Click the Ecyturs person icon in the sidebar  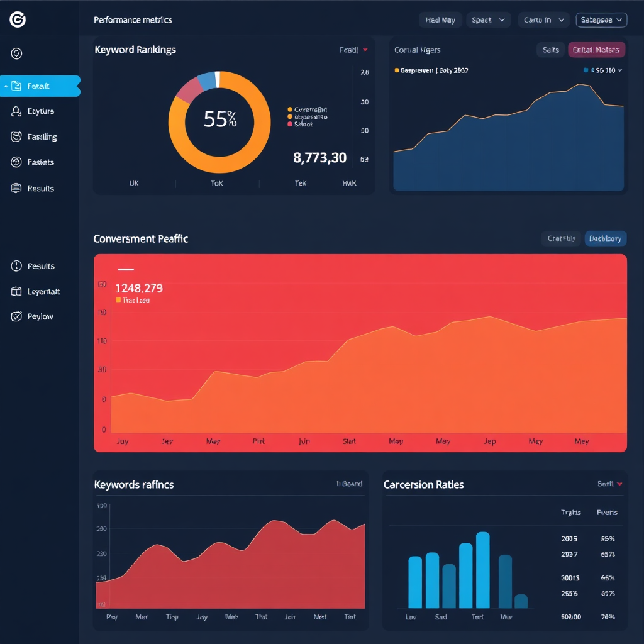pos(16,111)
